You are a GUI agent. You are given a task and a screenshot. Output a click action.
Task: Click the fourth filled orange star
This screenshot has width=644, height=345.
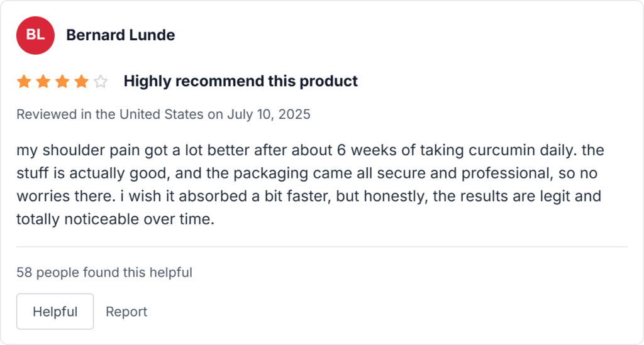(81, 82)
